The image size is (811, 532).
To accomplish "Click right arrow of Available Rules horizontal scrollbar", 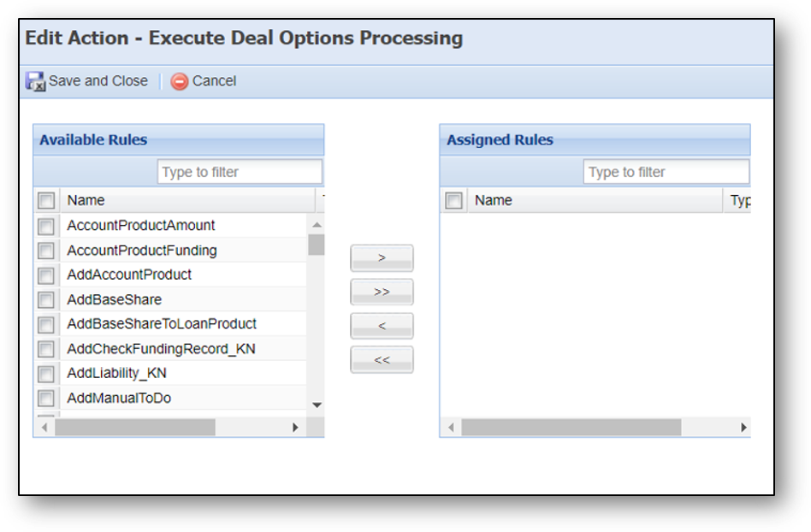I will pos(295,428).
